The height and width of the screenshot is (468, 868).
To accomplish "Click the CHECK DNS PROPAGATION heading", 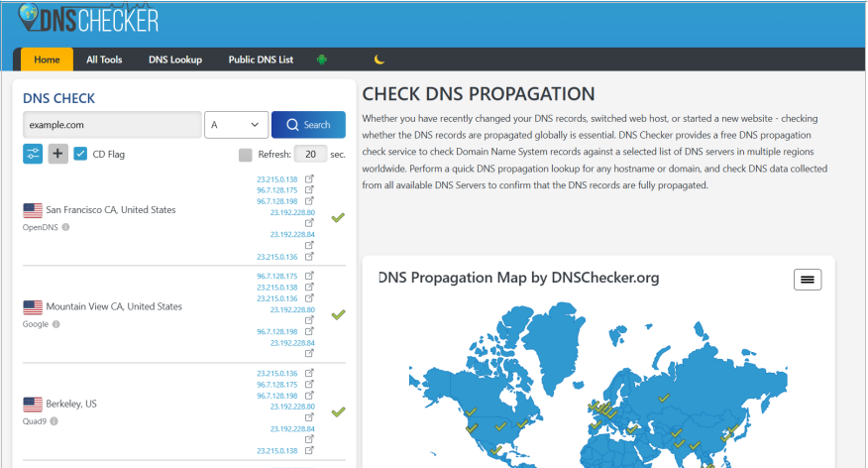I will tap(479, 94).
